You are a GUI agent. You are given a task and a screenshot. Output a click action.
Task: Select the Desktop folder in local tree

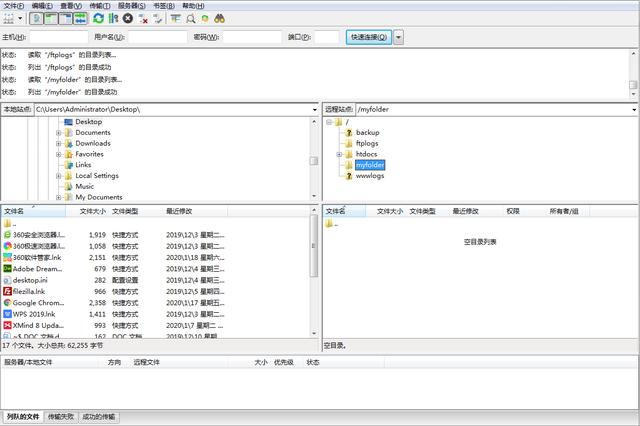click(x=89, y=122)
